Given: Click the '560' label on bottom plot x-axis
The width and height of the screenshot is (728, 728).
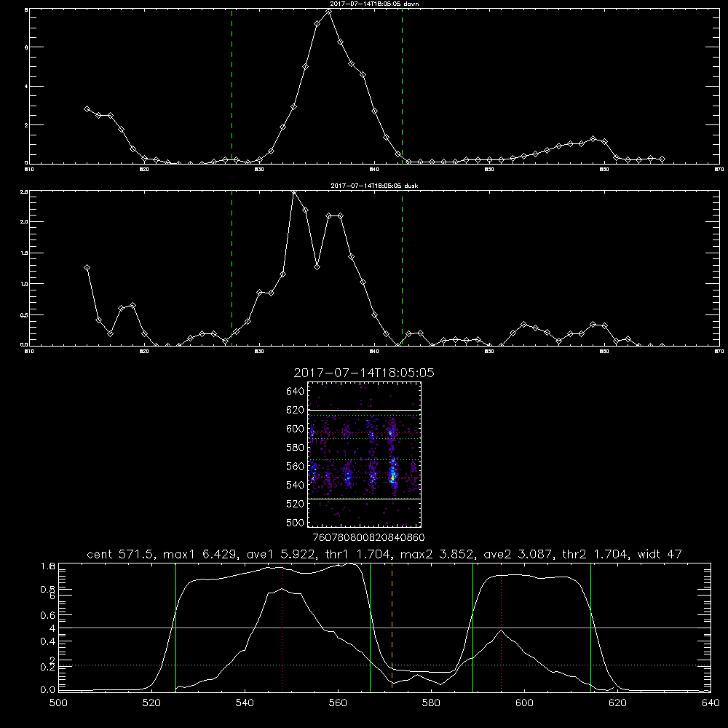Looking at the screenshot, I should pyautogui.click(x=338, y=703).
